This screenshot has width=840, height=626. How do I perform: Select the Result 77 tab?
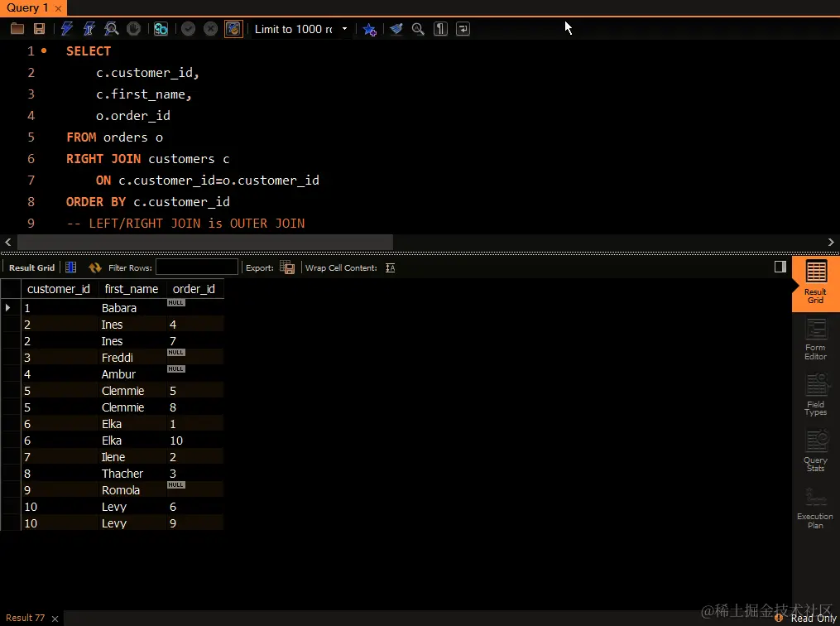click(25, 618)
